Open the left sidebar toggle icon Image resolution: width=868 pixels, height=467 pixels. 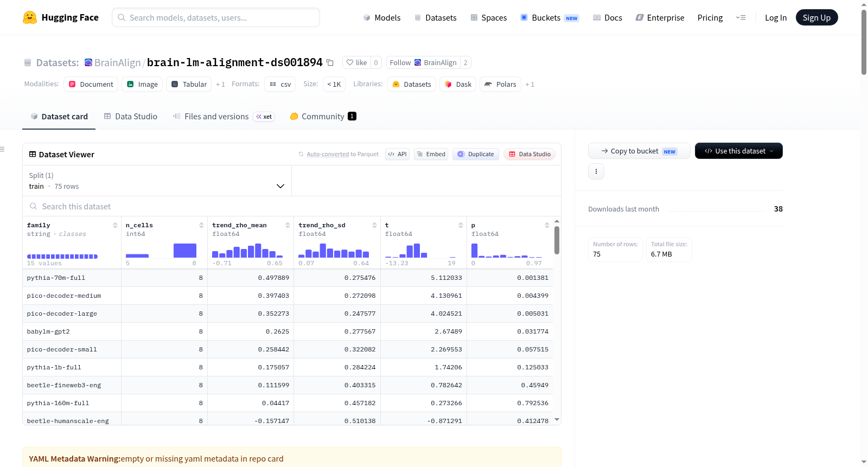(2, 149)
